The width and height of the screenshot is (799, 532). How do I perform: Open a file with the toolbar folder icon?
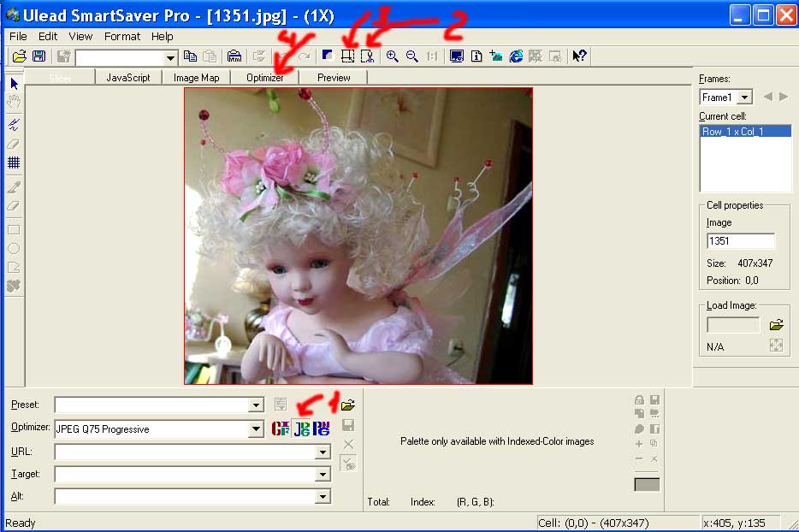tap(19, 56)
